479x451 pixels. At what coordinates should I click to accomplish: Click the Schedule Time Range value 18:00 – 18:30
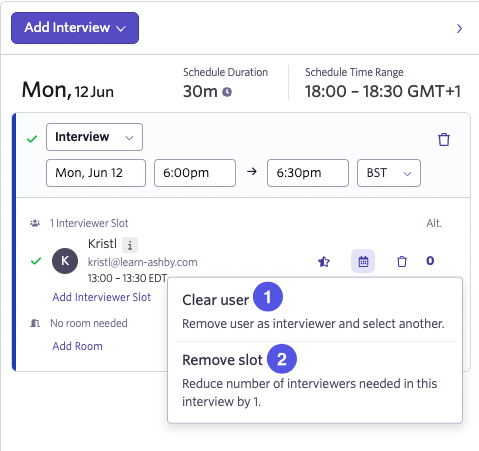point(383,91)
